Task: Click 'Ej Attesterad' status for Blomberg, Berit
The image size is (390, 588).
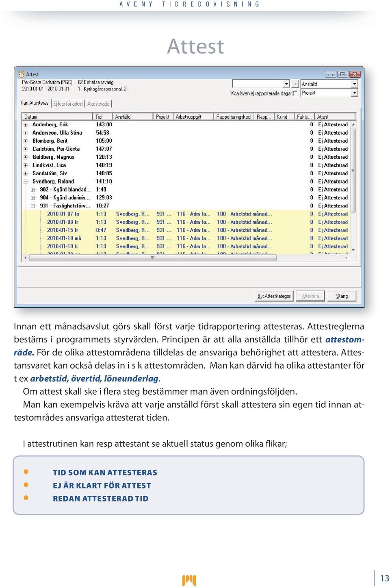Action: [x=333, y=141]
